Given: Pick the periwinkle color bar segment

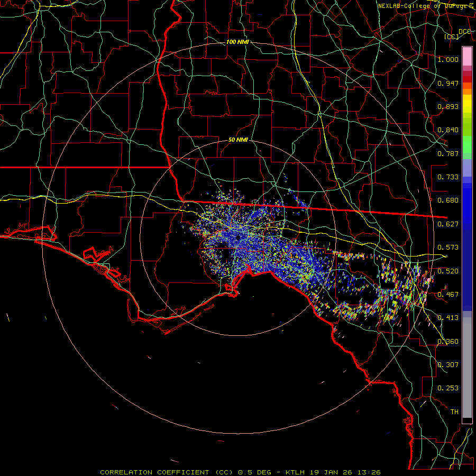Looking at the screenshot, I should (467, 168).
